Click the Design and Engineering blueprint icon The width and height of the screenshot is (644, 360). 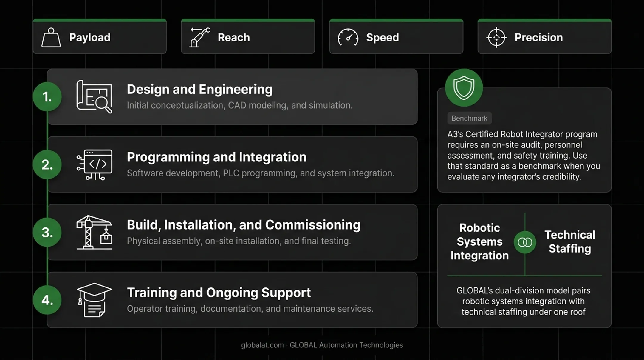94,97
